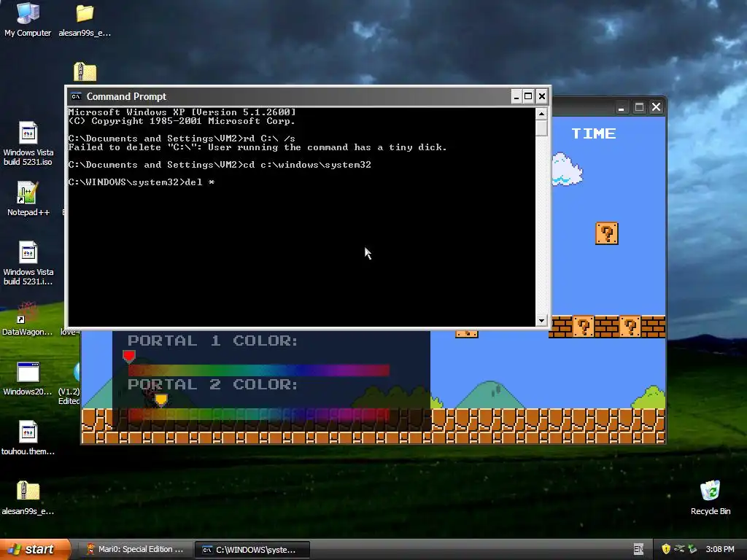Open the My Computer desktop icon
The height and width of the screenshot is (560, 747).
[28, 19]
